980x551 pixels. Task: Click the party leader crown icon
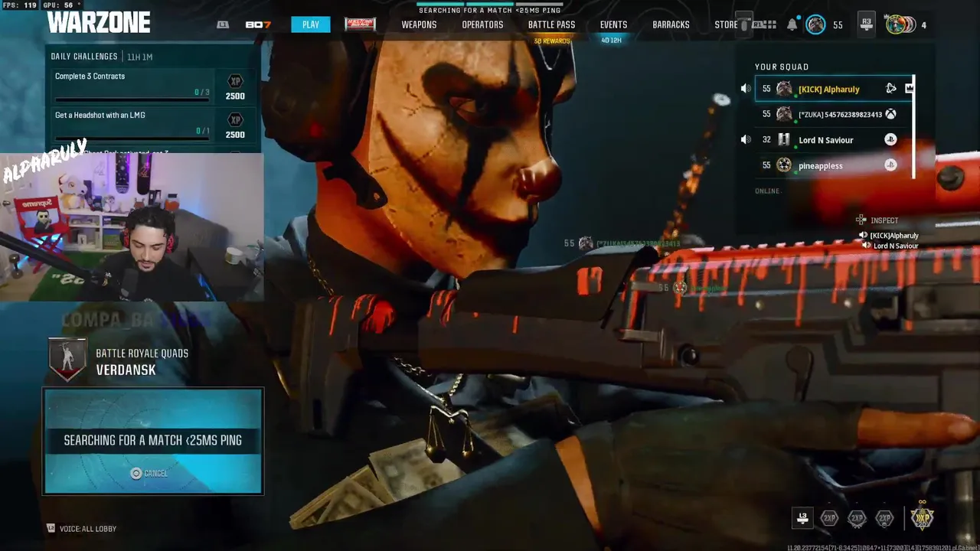pyautogui.click(x=909, y=89)
